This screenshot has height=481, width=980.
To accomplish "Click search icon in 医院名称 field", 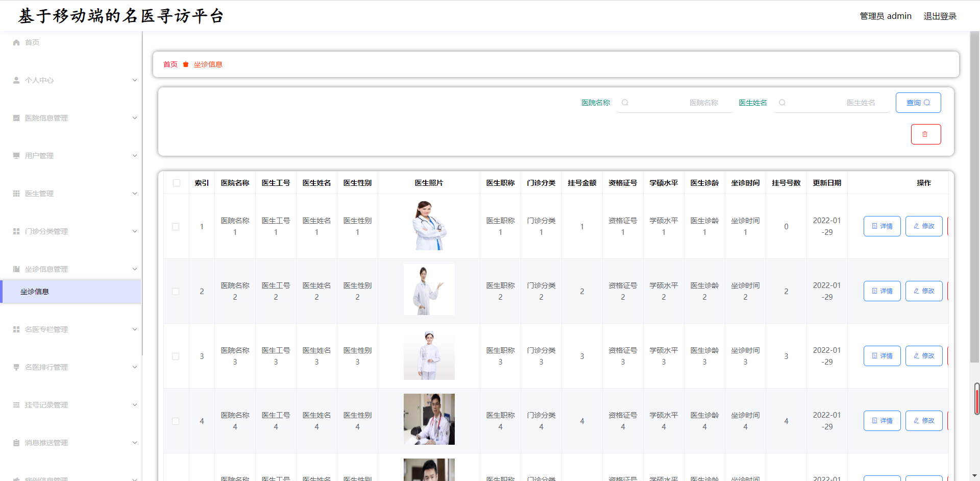I will click(625, 103).
